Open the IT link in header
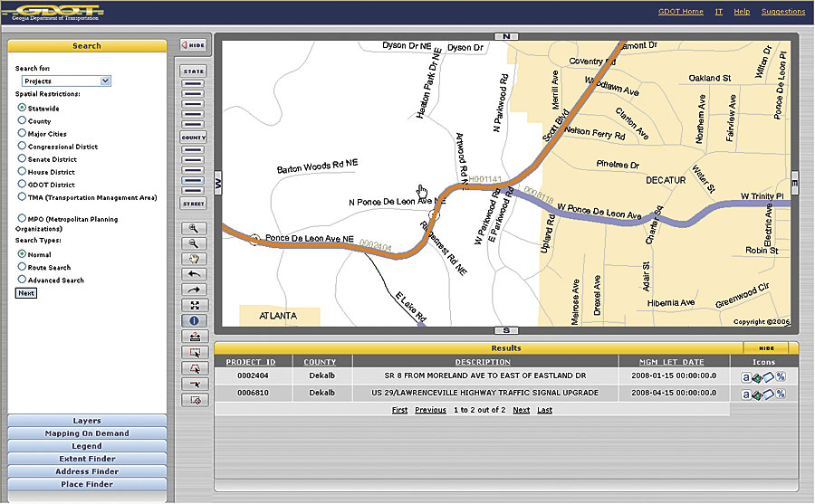Image resolution: width=815 pixels, height=504 pixels. [719, 12]
